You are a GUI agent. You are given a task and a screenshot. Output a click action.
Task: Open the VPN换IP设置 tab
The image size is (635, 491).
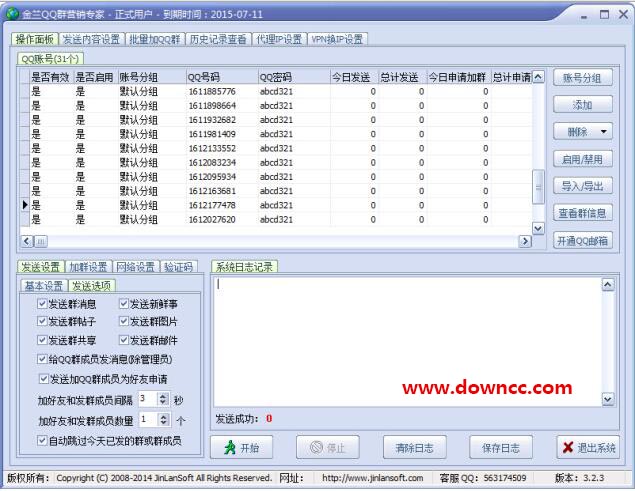tap(337, 39)
